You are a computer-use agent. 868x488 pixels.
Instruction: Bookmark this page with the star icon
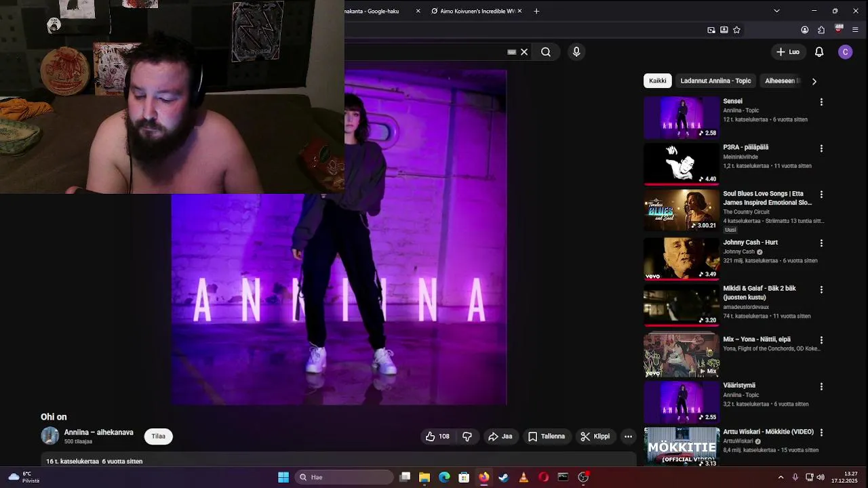736,30
